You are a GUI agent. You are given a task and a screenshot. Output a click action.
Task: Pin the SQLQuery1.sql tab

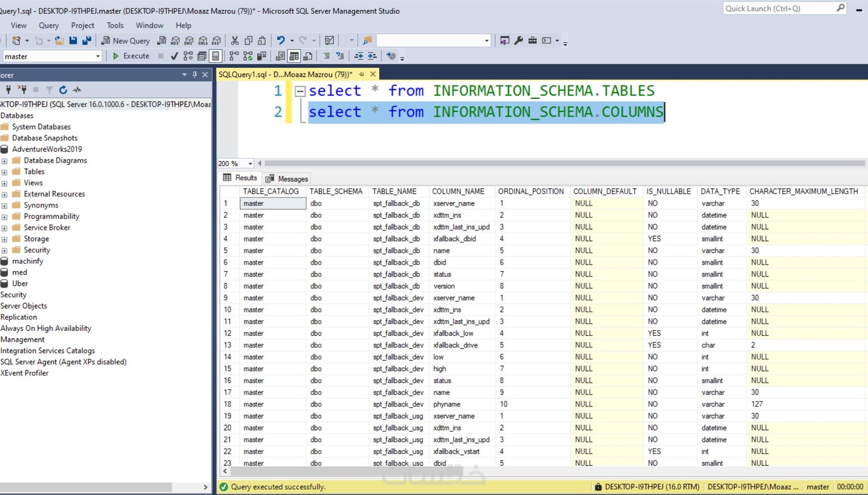point(361,75)
